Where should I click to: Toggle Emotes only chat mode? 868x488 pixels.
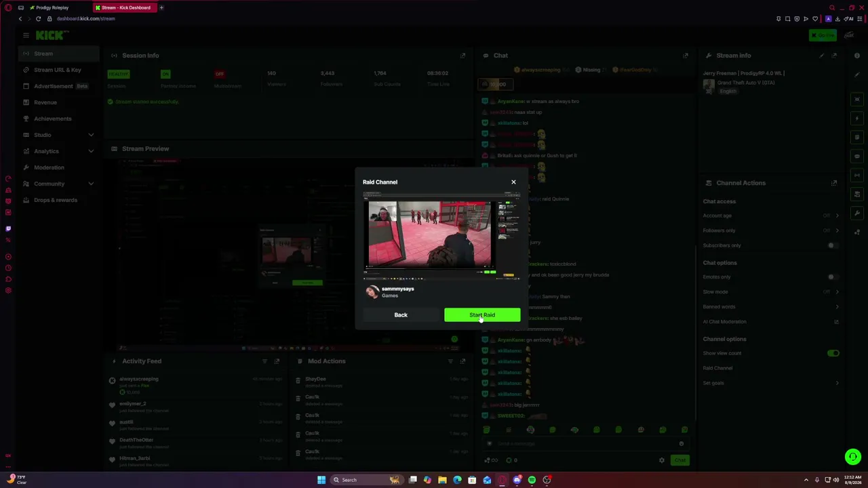click(x=833, y=277)
